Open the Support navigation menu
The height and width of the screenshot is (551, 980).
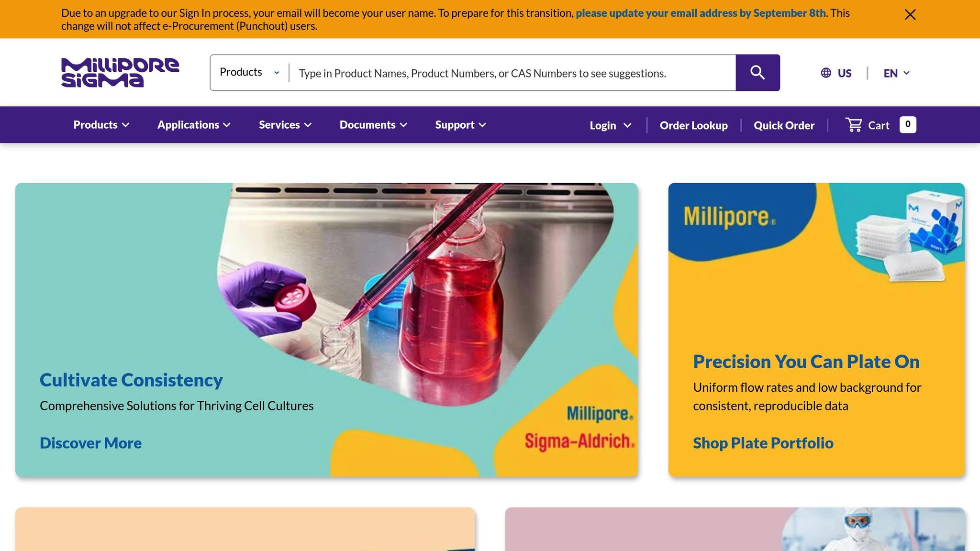pyautogui.click(x=460, y=125)
